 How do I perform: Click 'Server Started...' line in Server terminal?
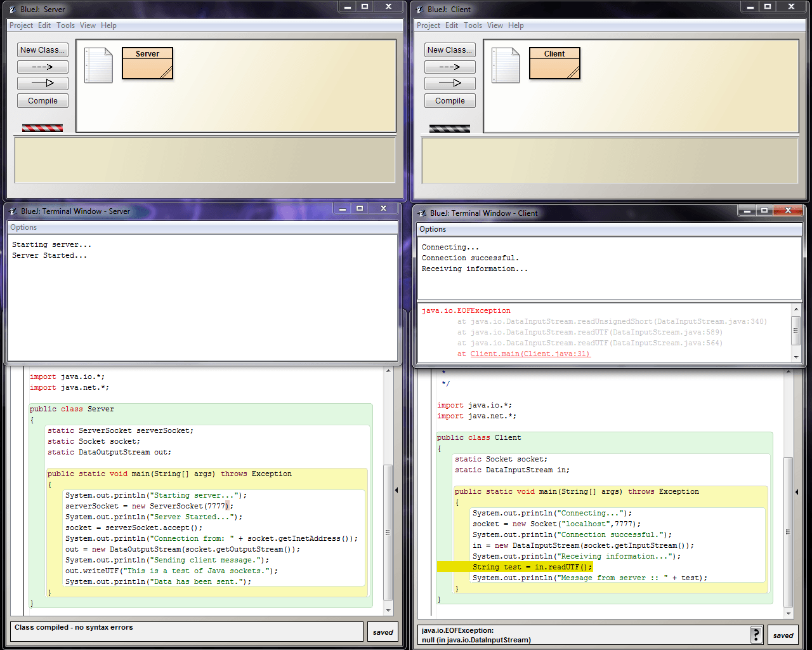[49, 255]
